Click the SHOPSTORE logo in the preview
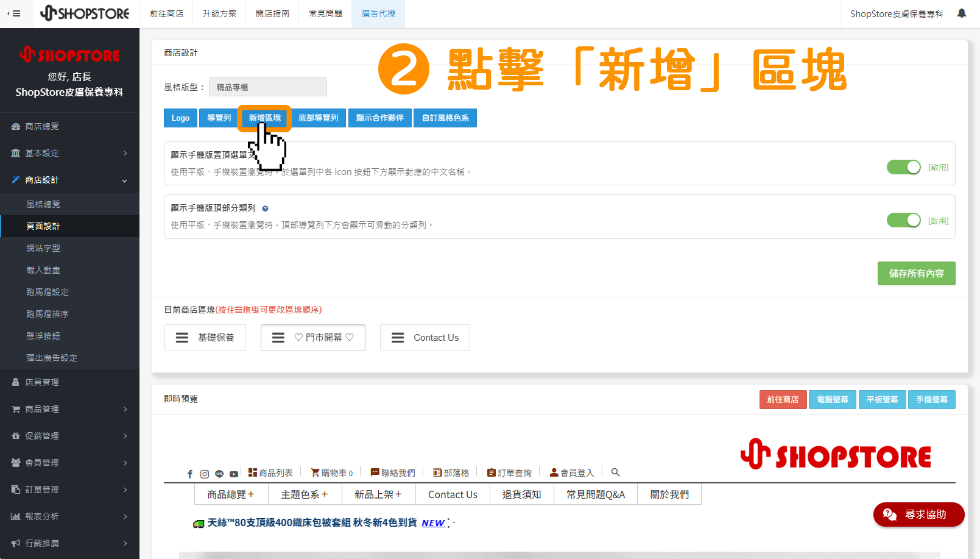 tap(836, 455)
